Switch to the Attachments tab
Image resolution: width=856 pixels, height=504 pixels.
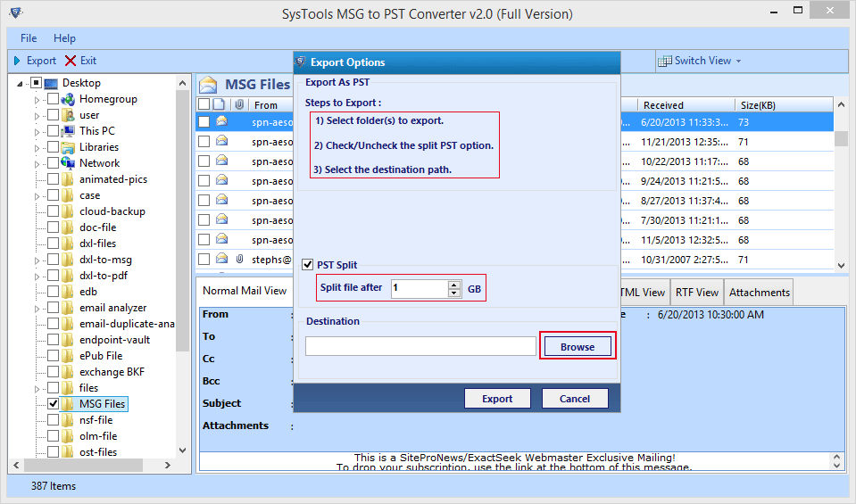[758, 293]
